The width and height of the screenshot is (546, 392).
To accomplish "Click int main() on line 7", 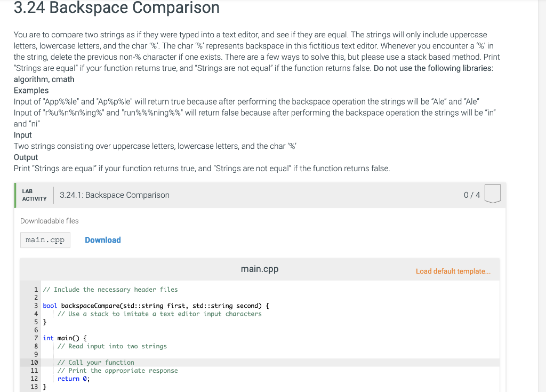I will pos(61,338).
